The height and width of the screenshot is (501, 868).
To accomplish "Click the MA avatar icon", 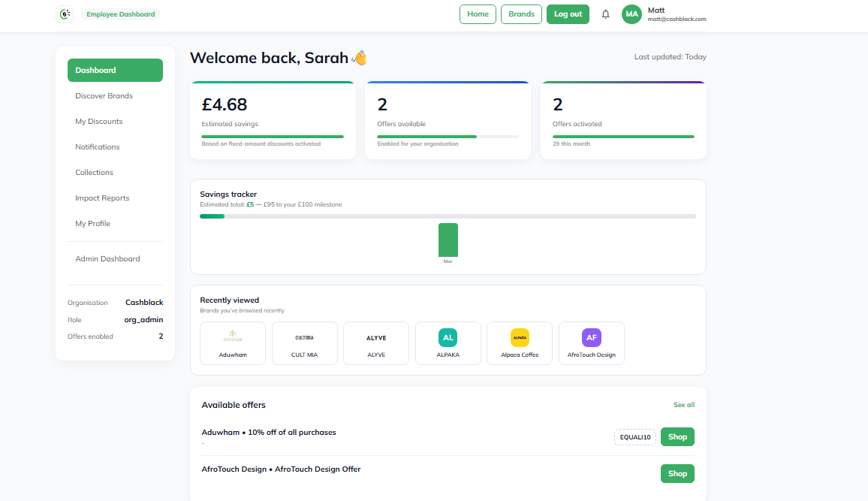I will pyautogui.click(x=631, y=14).
